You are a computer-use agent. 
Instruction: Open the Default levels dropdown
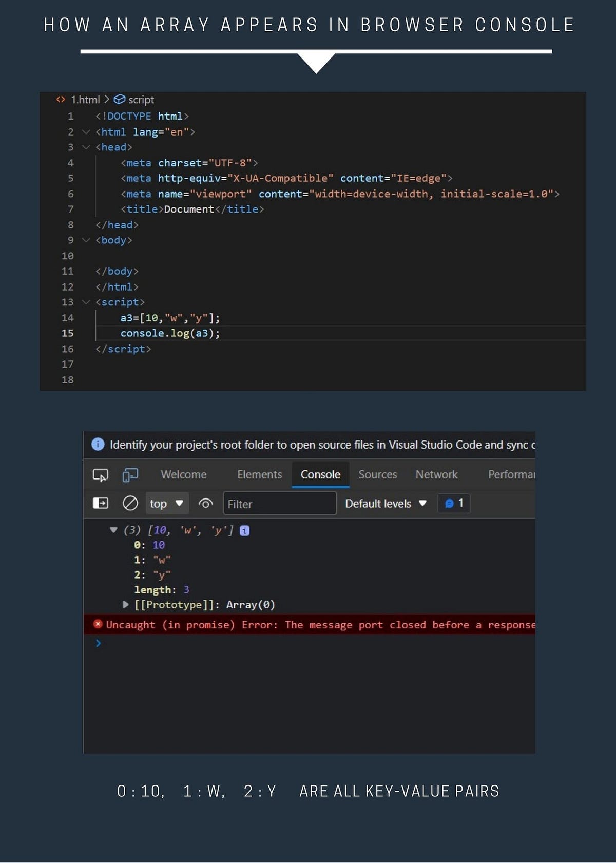point(386,504)
